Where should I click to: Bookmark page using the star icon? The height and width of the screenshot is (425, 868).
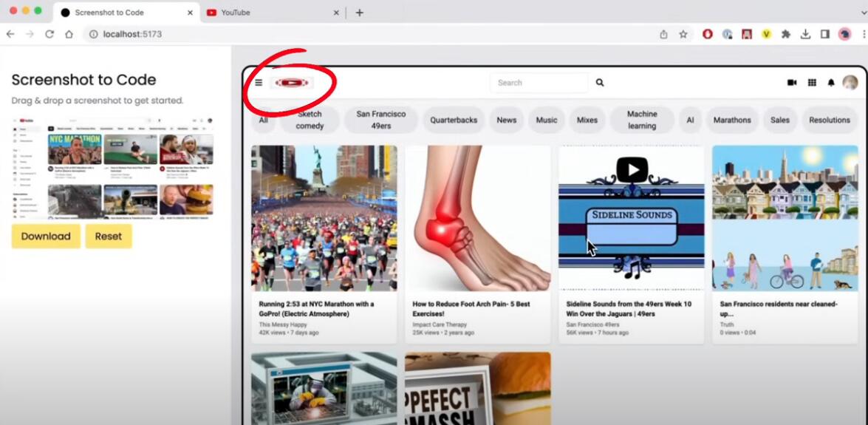point(683,34)
